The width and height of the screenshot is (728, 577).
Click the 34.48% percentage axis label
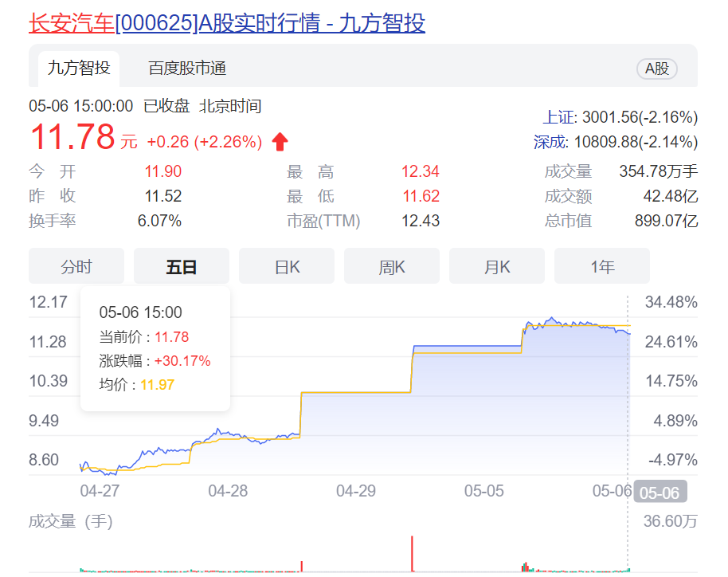(x=671, y=302)
